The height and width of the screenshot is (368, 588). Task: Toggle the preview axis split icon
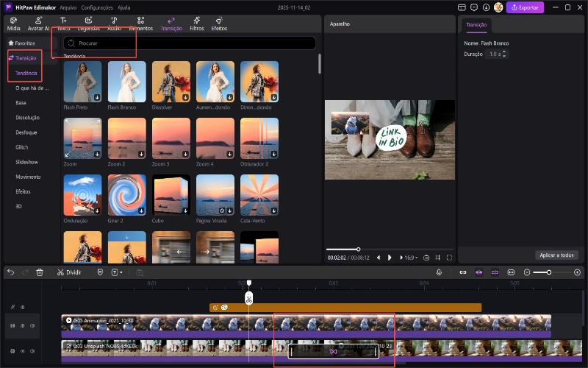pyautogui.click(x=495, y=272)
